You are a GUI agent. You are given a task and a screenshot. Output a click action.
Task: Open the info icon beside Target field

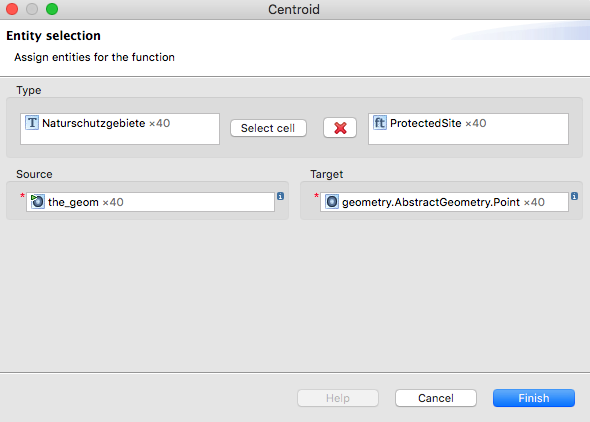[x=574, y=196]
